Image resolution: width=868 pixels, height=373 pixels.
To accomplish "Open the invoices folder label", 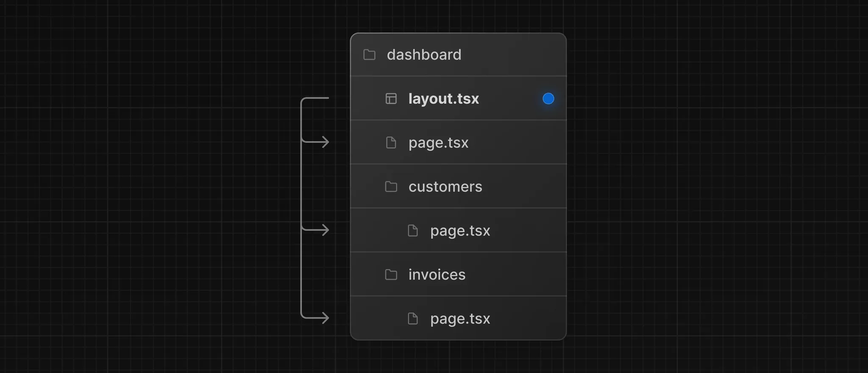I will click(437, 275).
